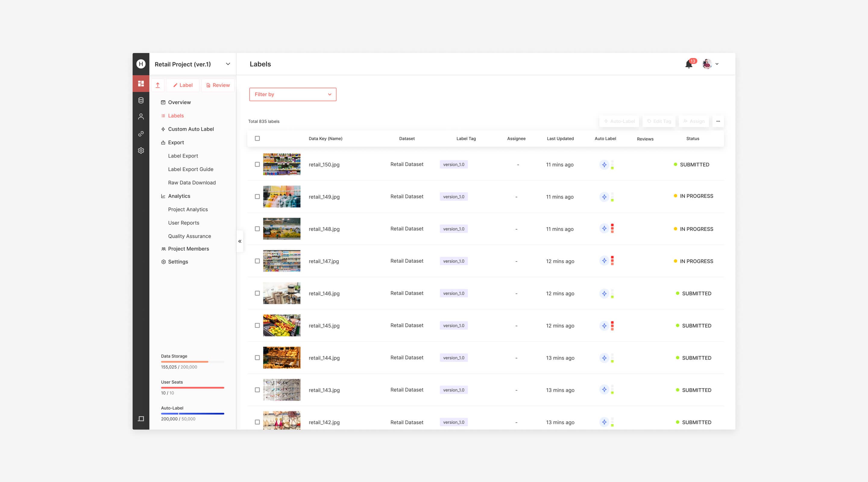The image size is (868, 482).
Task: Click auto-label sparkle icon for retail_142.jpg
Action: click(604, 422)
